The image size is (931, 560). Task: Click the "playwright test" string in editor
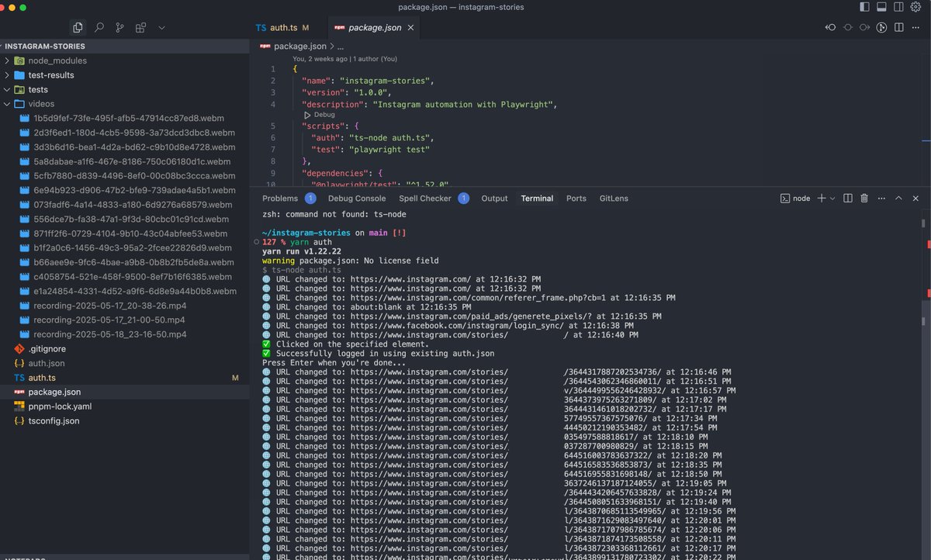(x=389, y=149)
